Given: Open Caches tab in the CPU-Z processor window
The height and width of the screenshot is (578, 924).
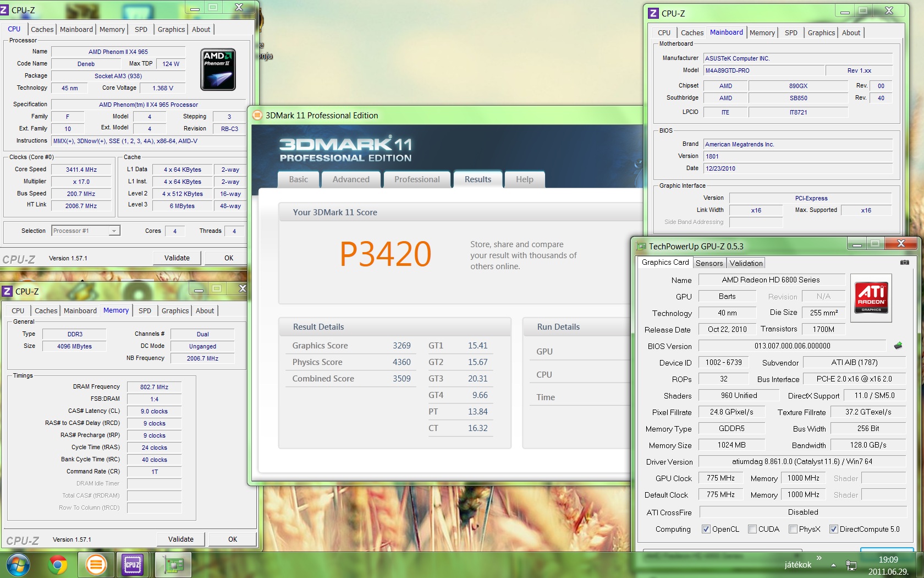Looking at the screenshot, I should (42, 30).
